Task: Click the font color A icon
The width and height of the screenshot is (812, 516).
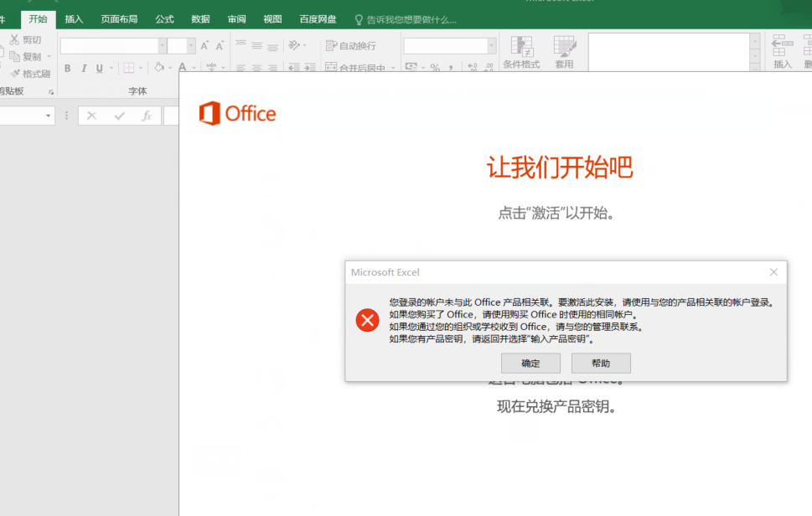Action: [183, 67]
